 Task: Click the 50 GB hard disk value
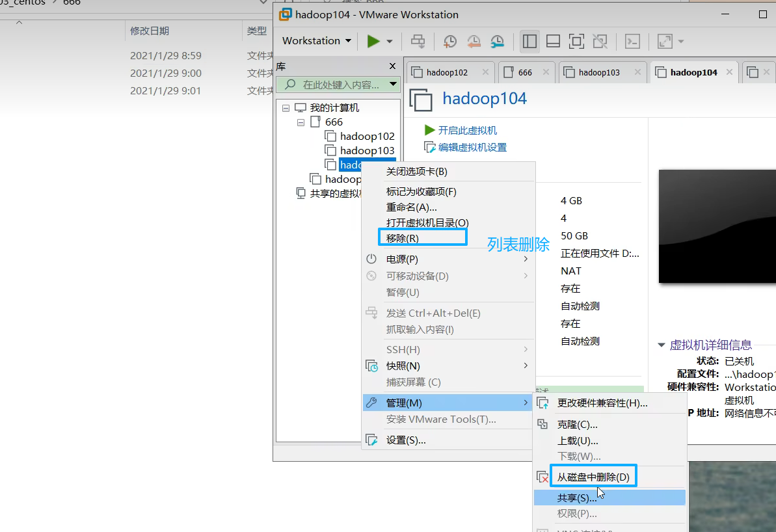click(574, 236)
